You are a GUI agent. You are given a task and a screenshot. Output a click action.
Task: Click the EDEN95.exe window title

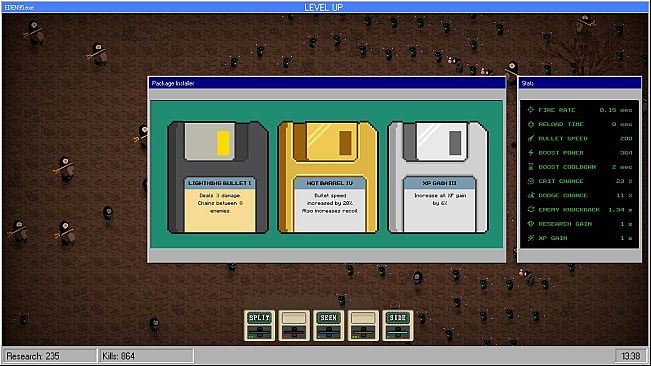point(19,7)
